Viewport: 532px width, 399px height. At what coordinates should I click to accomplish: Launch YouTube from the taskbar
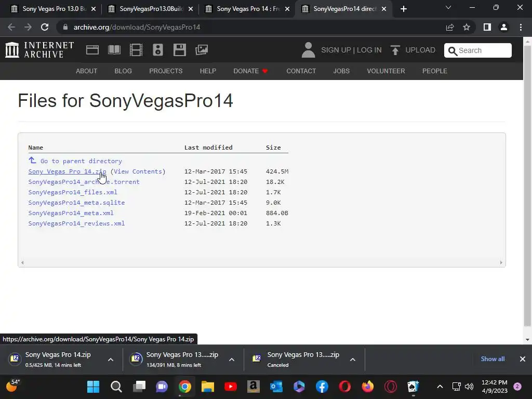coord(230,387)
